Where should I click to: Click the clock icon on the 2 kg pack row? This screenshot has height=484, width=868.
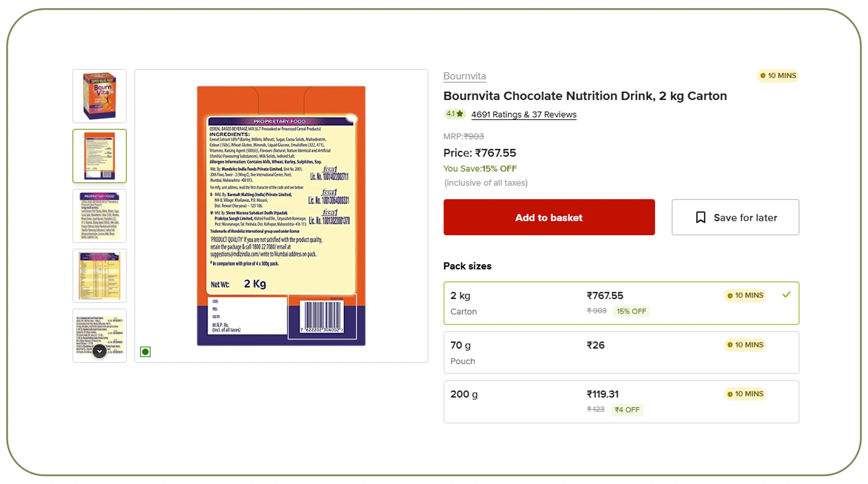point(730,295)
